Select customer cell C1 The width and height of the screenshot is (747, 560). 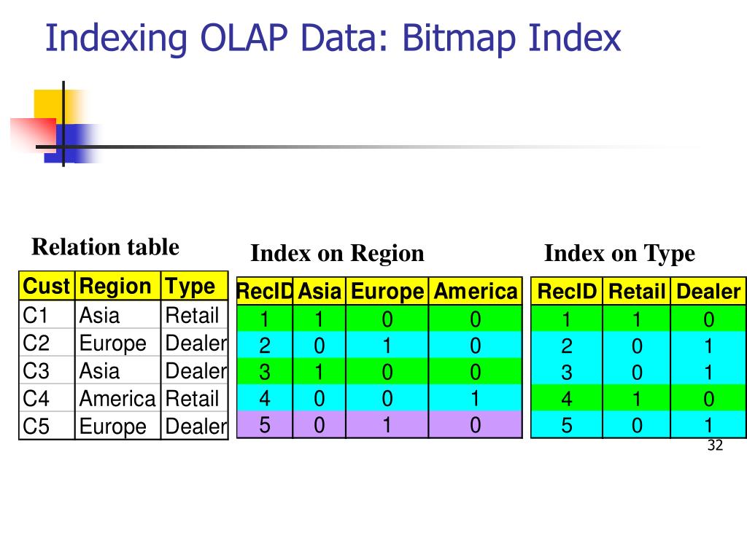[47, 315]
